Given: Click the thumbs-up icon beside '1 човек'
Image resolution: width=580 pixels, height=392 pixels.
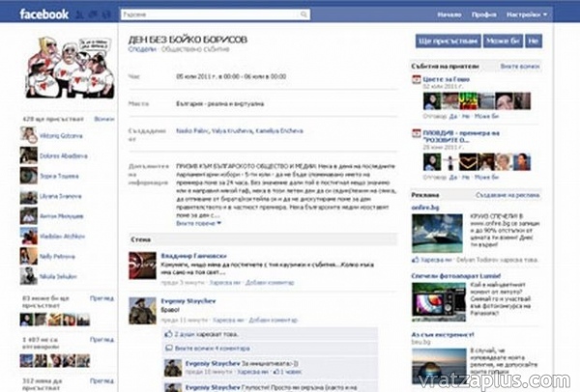Looking at the screenshot, I should (275, 372).
